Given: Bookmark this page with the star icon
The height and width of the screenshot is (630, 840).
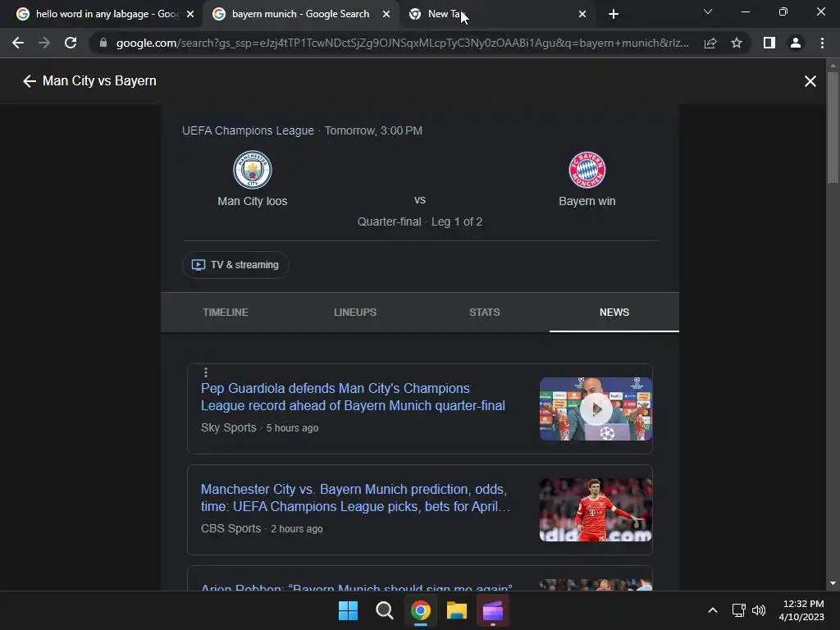Looking at the screenshot, I should pos(737,43).
